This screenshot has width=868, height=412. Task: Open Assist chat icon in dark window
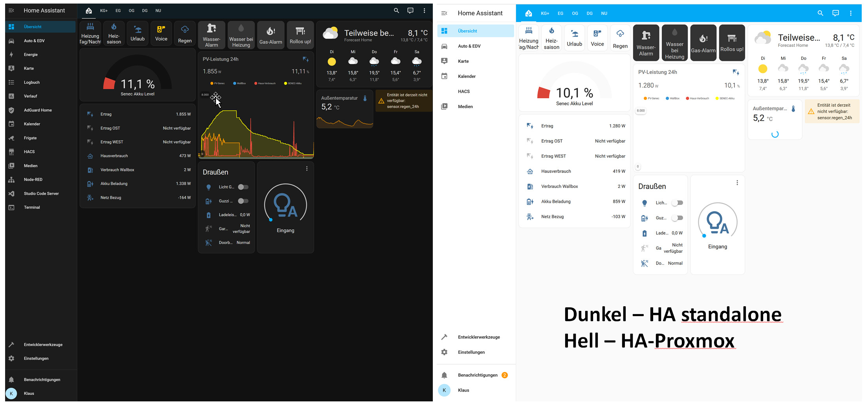click(410, 11)
